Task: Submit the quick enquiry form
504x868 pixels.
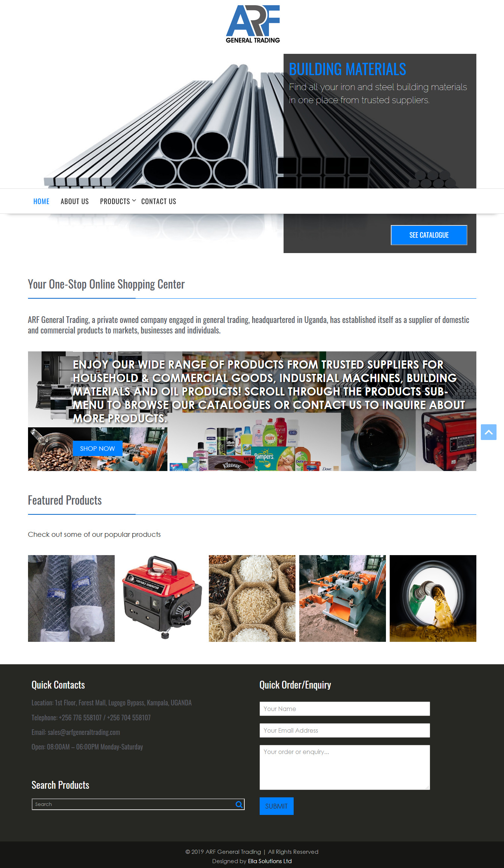Action: pyautogui.click(x=276, y=806)
